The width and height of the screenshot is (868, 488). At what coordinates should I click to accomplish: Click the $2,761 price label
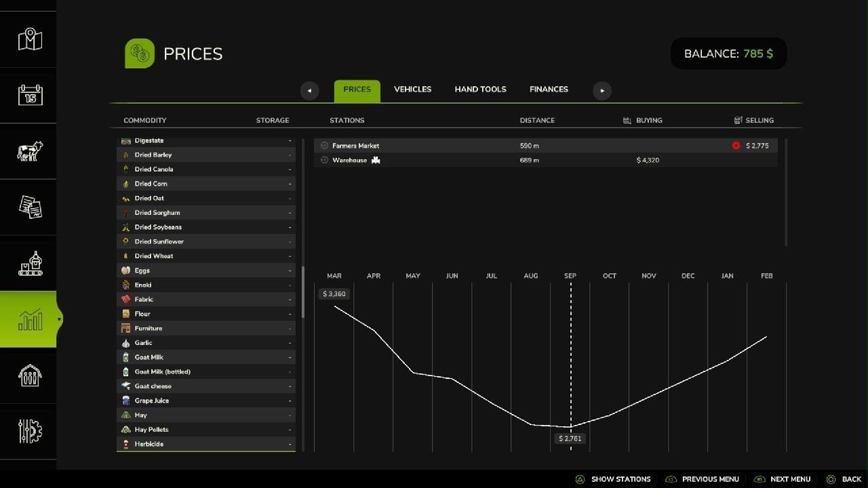click(570, 439)
